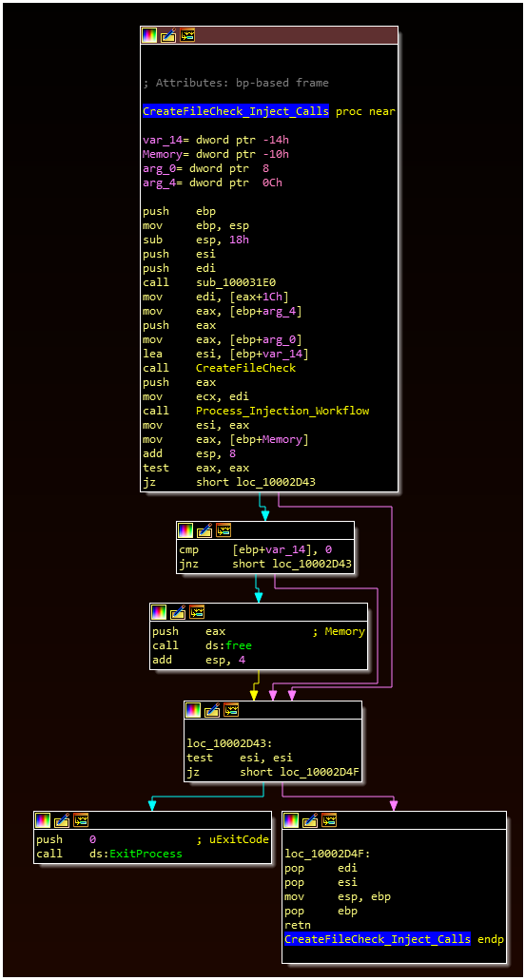
Task: Click 'retn' instruction
Action: pos(298,926)
